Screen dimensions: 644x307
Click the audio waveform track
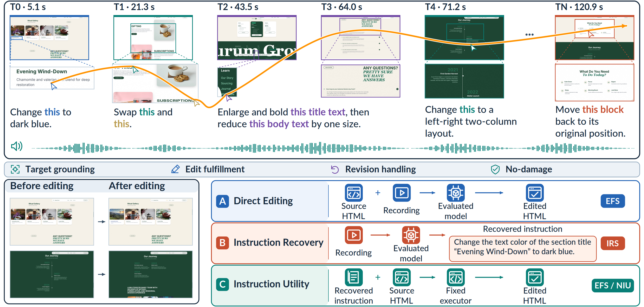click(x=333, y=148)
